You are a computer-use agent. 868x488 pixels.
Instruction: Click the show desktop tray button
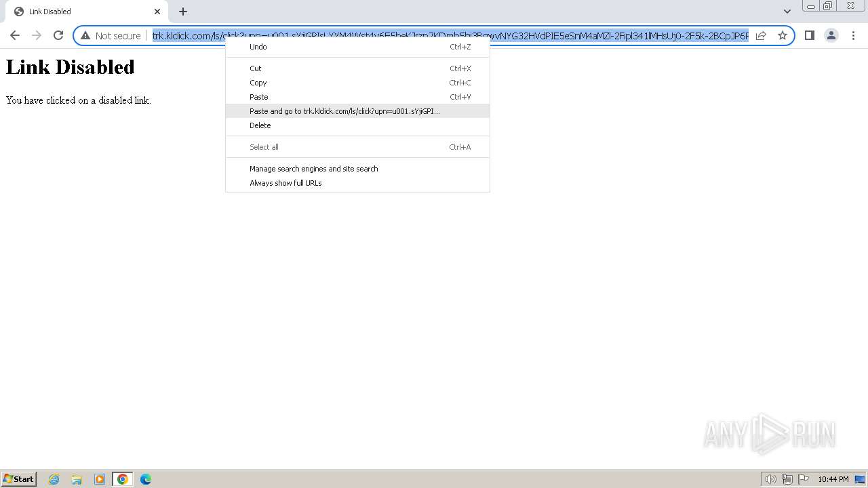tap(860, 479)
